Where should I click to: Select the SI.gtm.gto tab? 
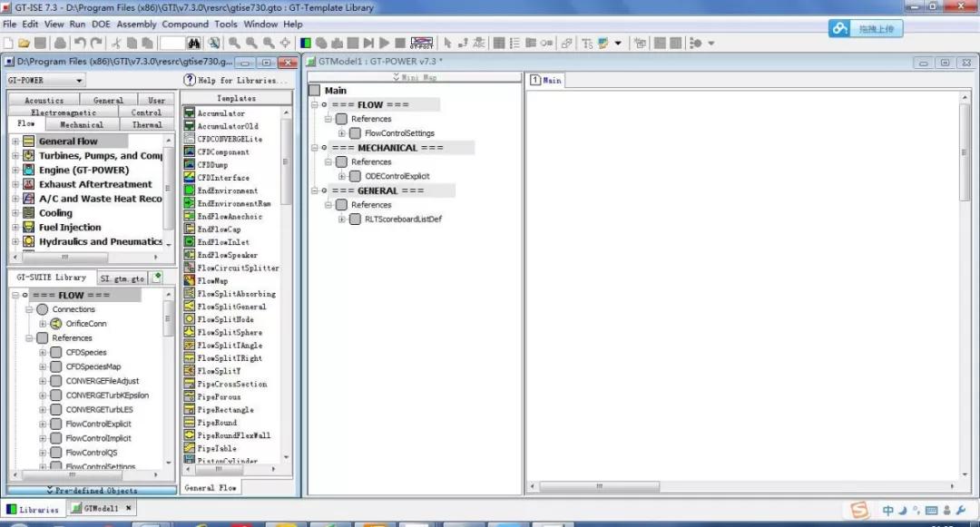122,278
